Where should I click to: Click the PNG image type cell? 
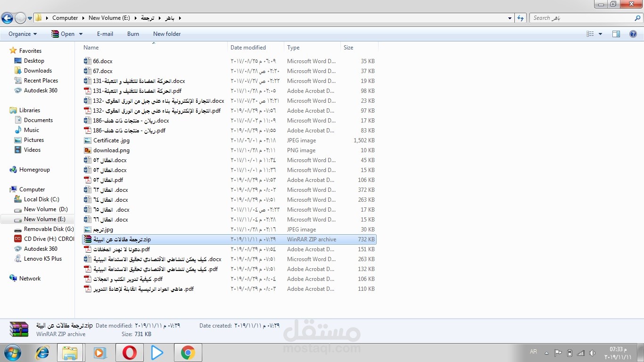tap(301, 150)
